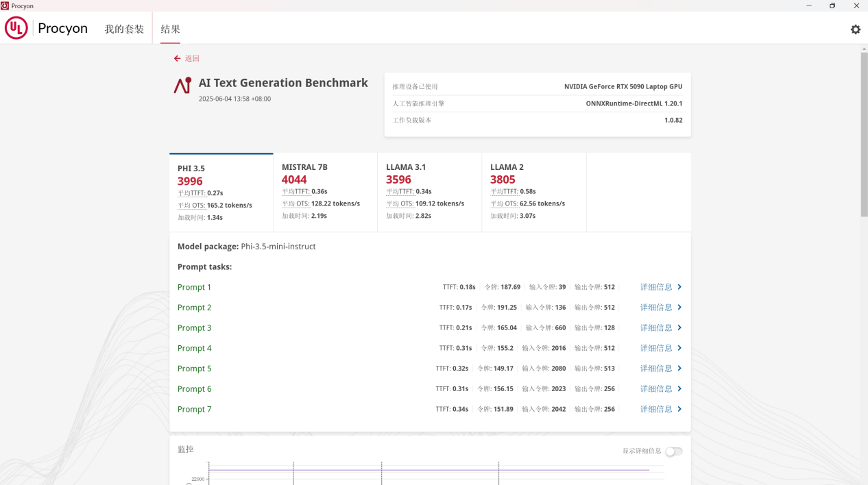The image size is (868, 485).
Task: Click the vertical page scrollbar
Action: [864, 134]
